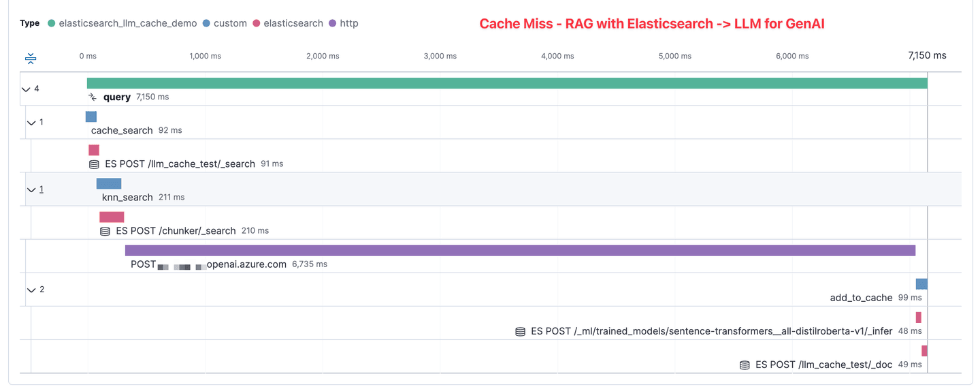Click the database icon beside ES POST /llm_cache_test/_search
Image resolution: width=980 pixels, height=387 pixels.
(94, 164)
